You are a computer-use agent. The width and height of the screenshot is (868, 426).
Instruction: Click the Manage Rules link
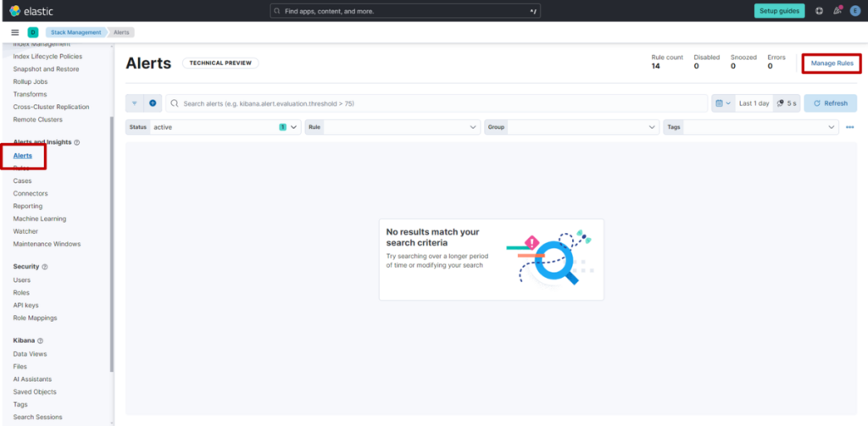pyautogui.click(x=832, y=64)
